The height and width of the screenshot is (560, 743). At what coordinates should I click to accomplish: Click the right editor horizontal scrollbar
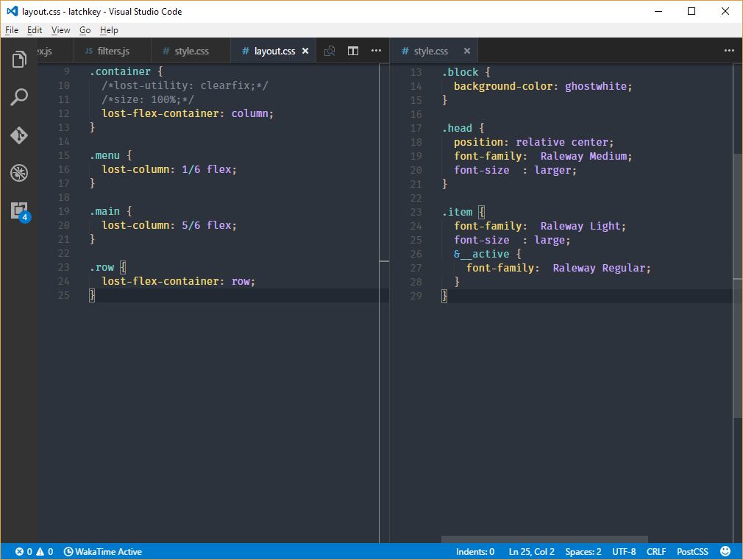[544, 539]
